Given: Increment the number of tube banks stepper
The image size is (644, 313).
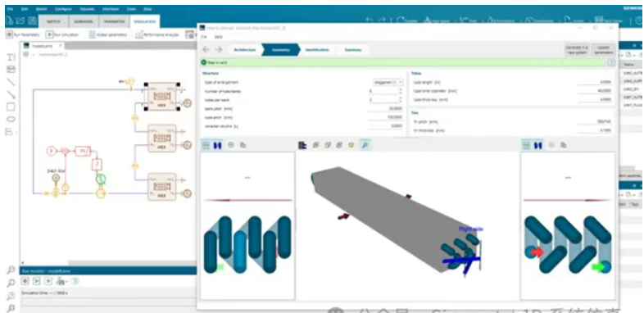Looking at the screenshot, I should tap(400, 89).
